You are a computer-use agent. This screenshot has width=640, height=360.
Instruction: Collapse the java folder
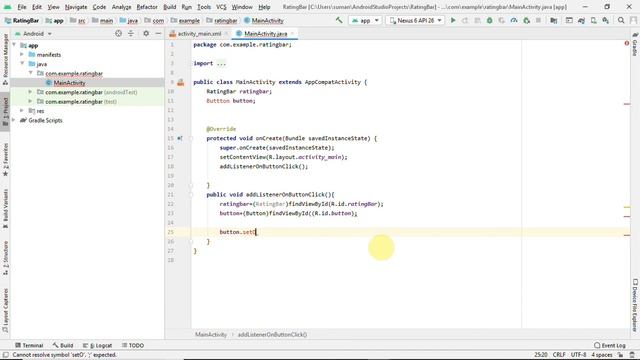(x=22, y=64)
